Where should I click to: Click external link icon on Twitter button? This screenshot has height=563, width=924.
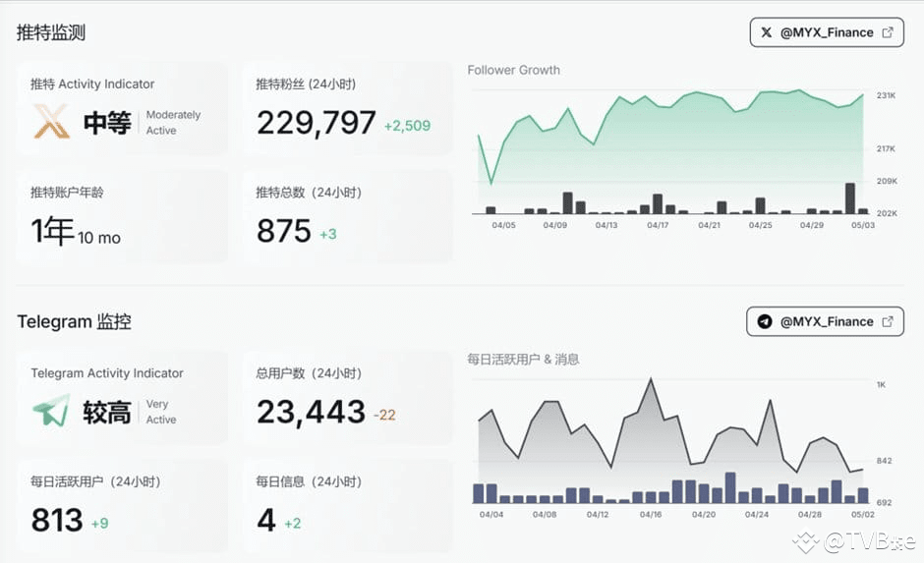coord(888,32)
